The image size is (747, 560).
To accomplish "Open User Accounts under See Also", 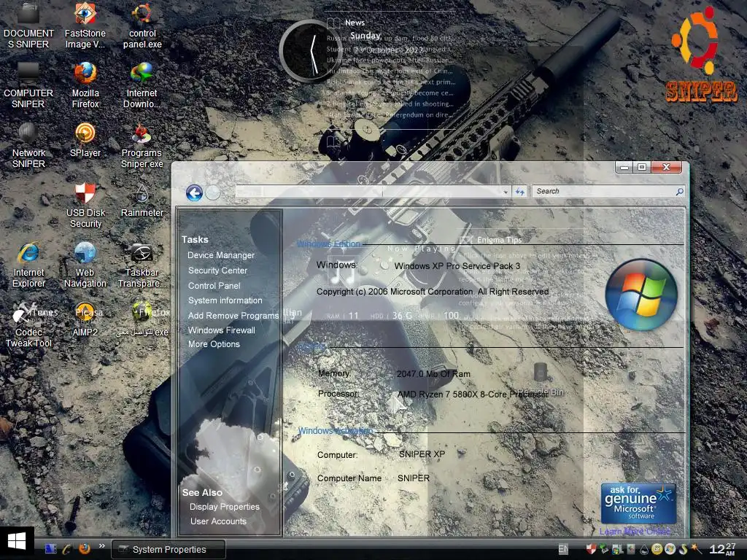I will [218, 521].
